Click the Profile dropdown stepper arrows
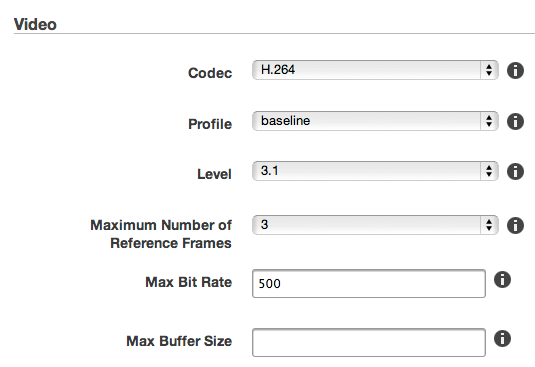This screenshot has height=367, width=535. (x=489, y=121)
